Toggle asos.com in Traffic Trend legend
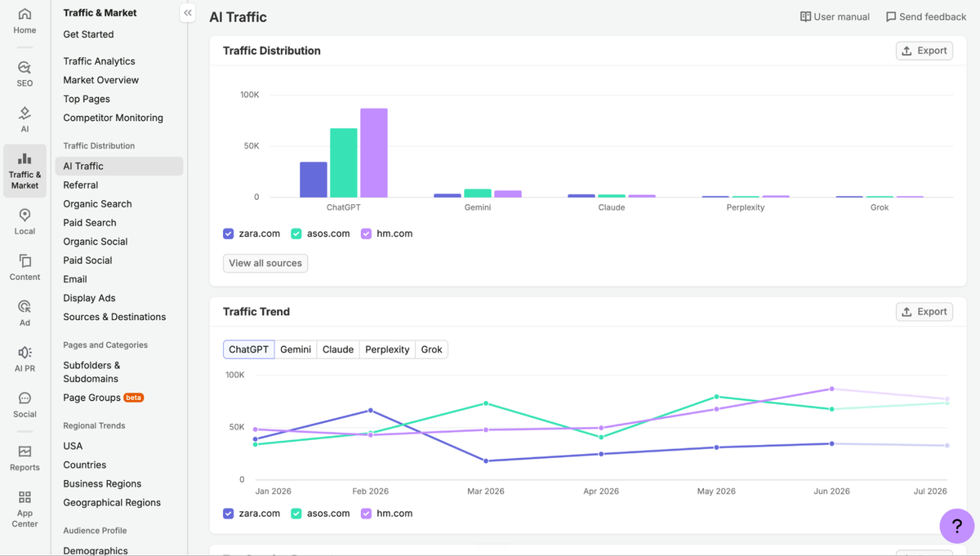980x556 pixels. (296, 514)
